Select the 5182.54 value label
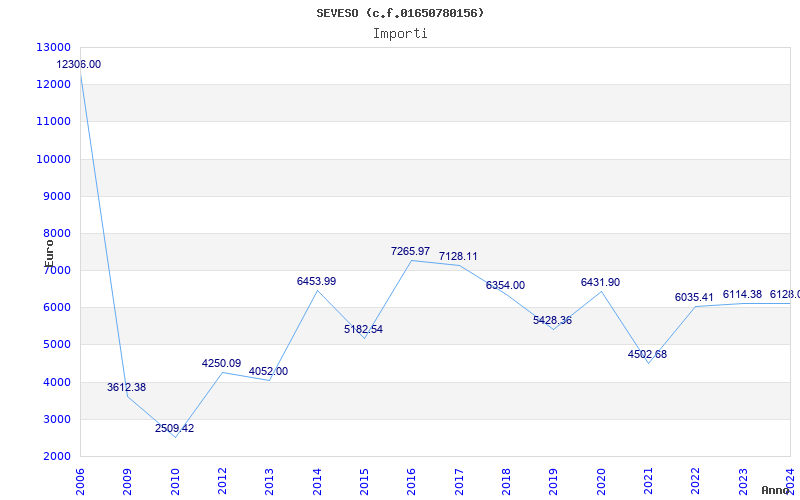 [363, 330]
